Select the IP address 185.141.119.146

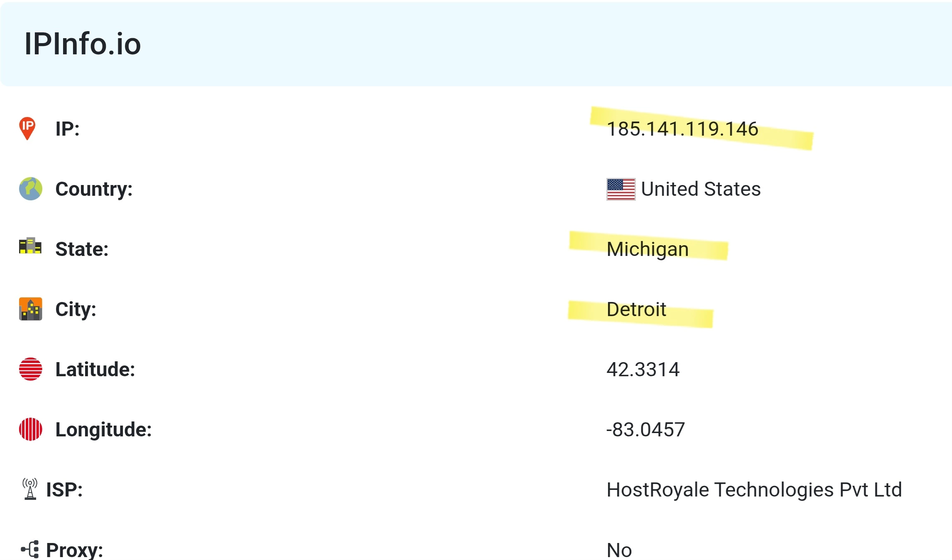coord(682,129)
